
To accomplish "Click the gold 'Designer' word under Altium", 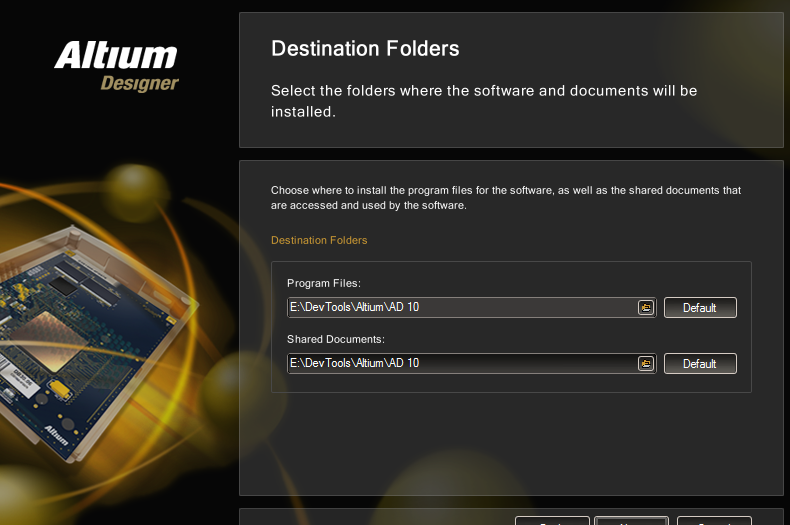I will 140,83.
